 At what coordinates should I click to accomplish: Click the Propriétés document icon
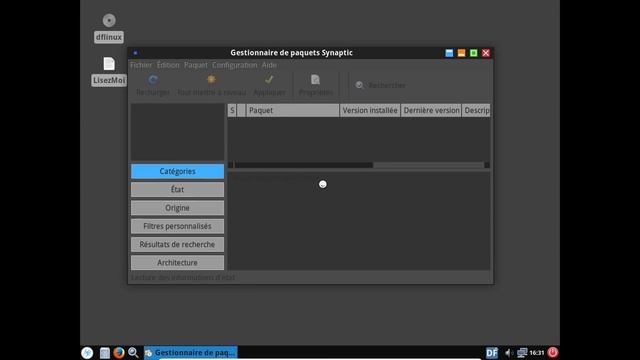315,80
